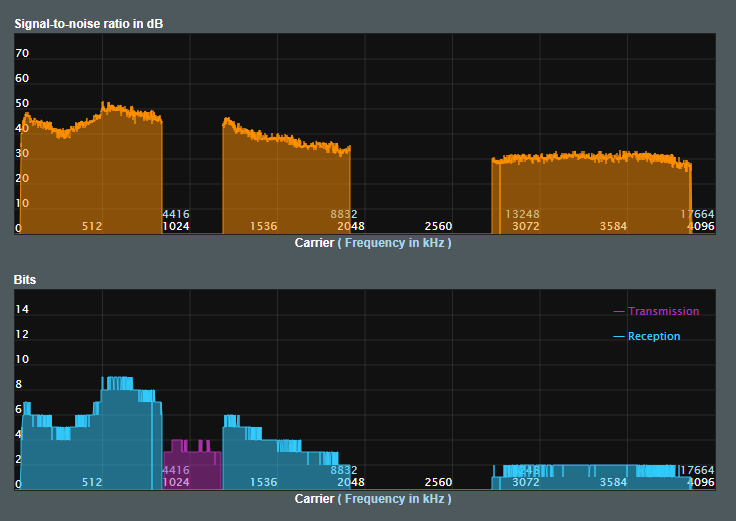Click the Bits chart title
The image size is (736, 521).
pos(25,280)
